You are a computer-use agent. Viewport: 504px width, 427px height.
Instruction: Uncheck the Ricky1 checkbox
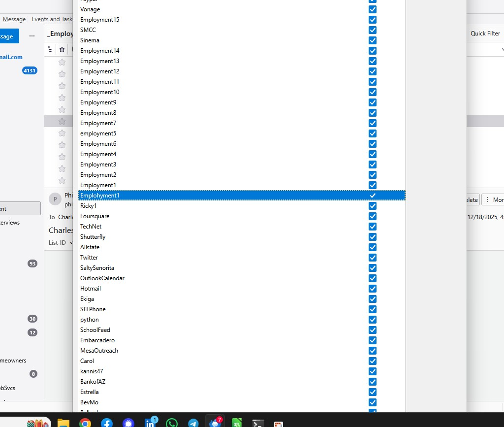pos(373,206)
